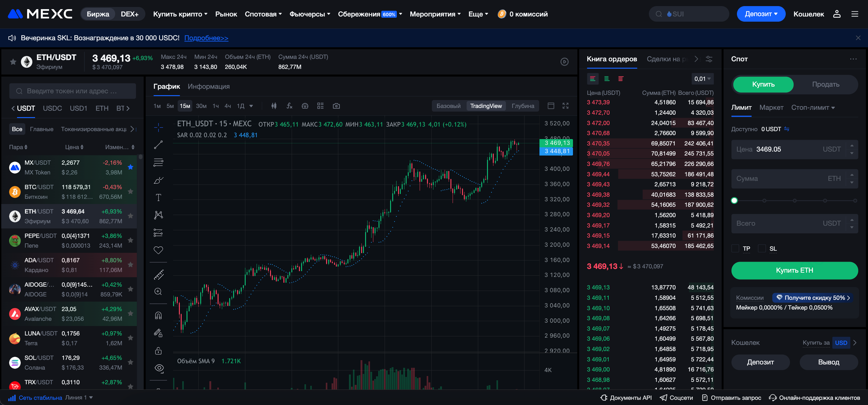Open the order book settings sliders icon
The height and width of the screenshot is (405, 868).
pos(709,59)
